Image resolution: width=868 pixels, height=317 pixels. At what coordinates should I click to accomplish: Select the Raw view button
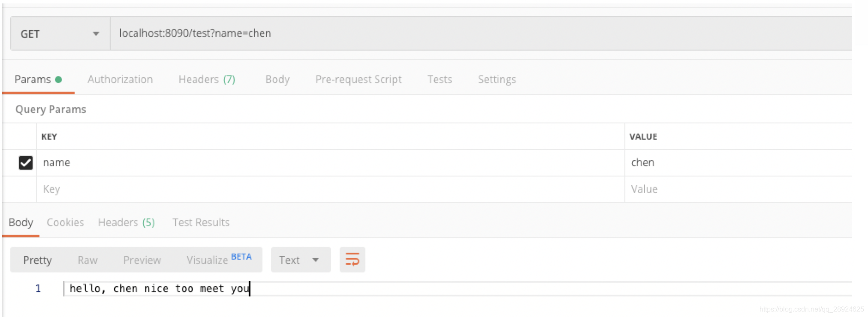87,260
